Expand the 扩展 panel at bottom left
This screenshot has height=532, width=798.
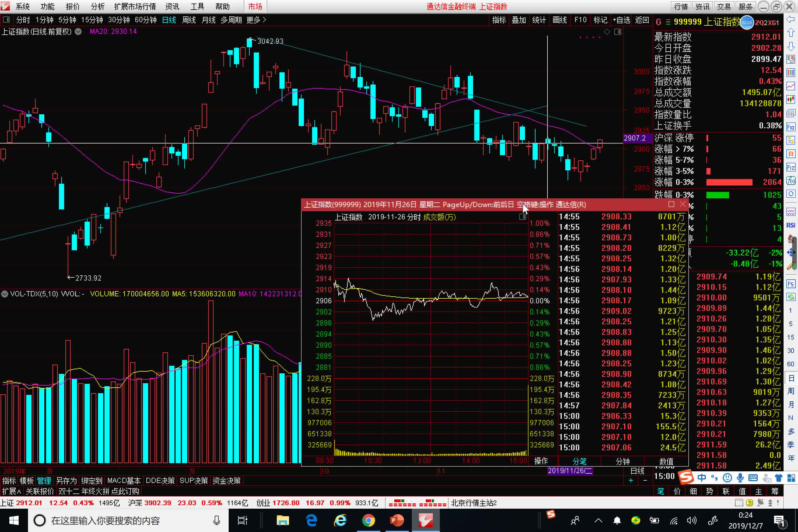click(x=11, y=491)
